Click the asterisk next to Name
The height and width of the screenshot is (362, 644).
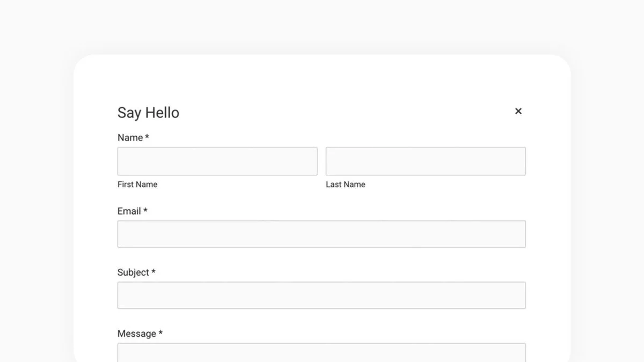click(147, 137)
